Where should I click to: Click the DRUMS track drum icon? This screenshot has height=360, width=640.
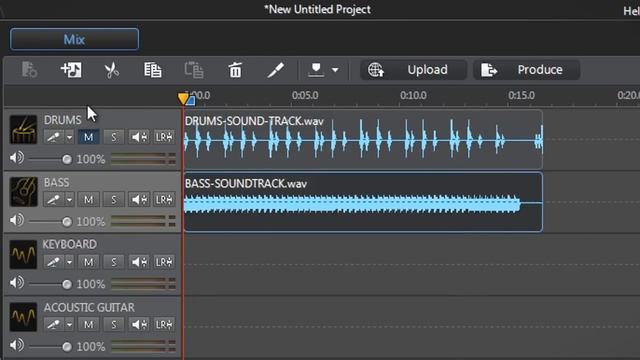tap(23, 129)
